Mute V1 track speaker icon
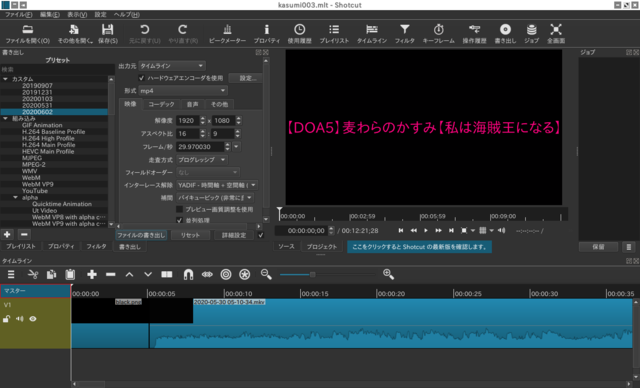 coord(20,319)
